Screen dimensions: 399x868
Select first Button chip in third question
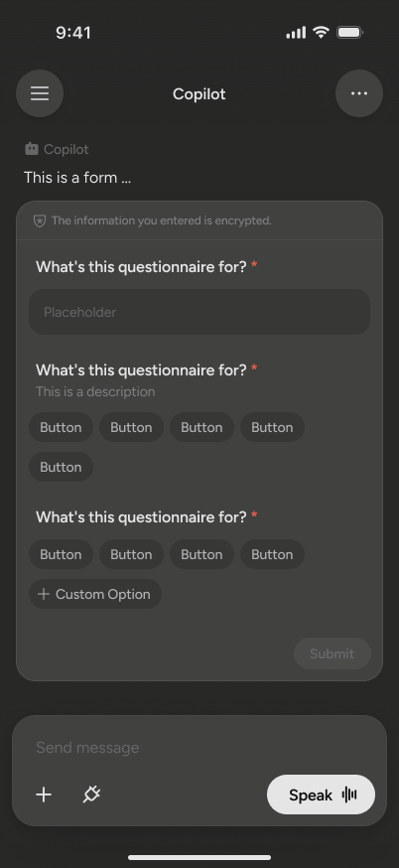tap(61, 555)
